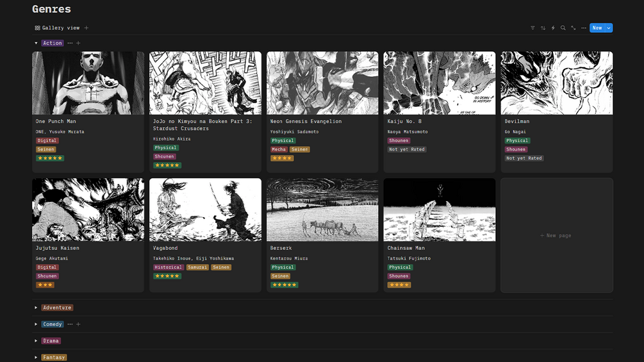644x362 pixels.
Task: Click Seinen tag on One Punch Man
Action: click(46, 149)
